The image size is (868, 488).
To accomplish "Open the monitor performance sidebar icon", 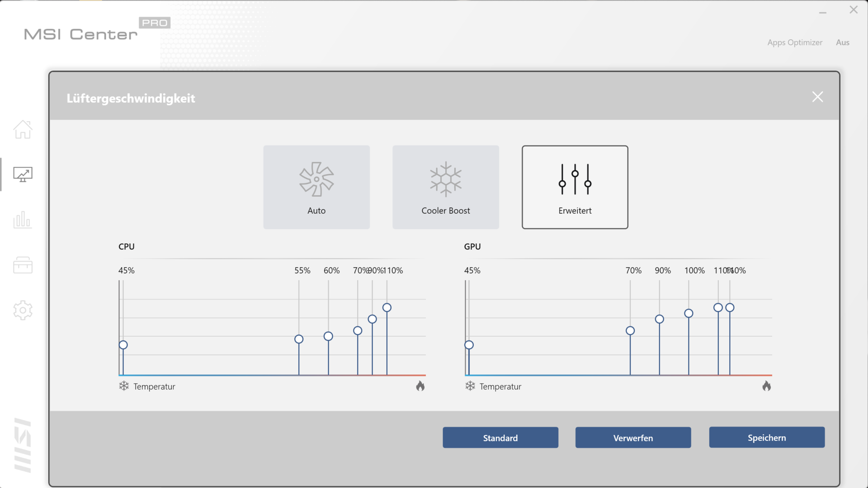I will click(x=23, y=174).
